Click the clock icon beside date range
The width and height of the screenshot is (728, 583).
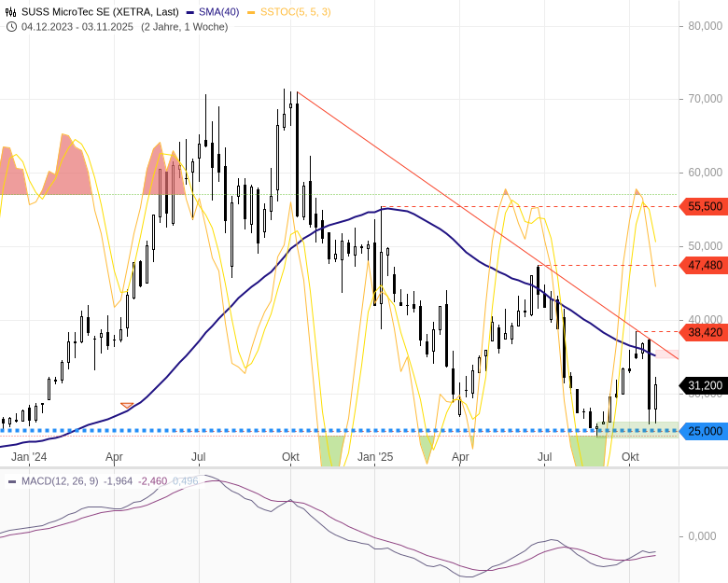click(11, 26)
